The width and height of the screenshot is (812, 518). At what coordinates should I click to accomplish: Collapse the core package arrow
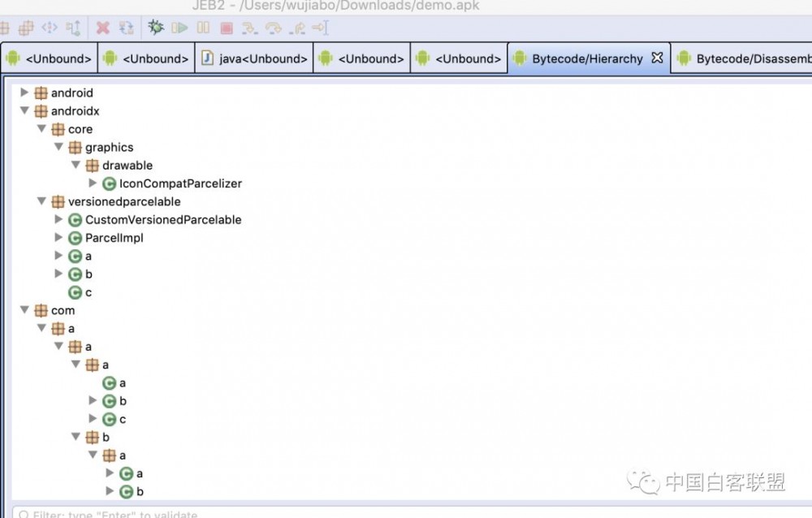(x=41, y=128)
